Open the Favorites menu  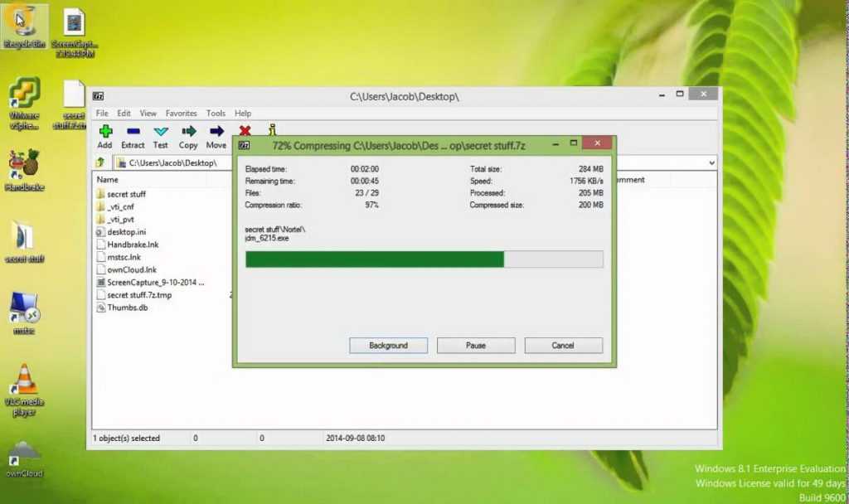click(x=181, y=114)
